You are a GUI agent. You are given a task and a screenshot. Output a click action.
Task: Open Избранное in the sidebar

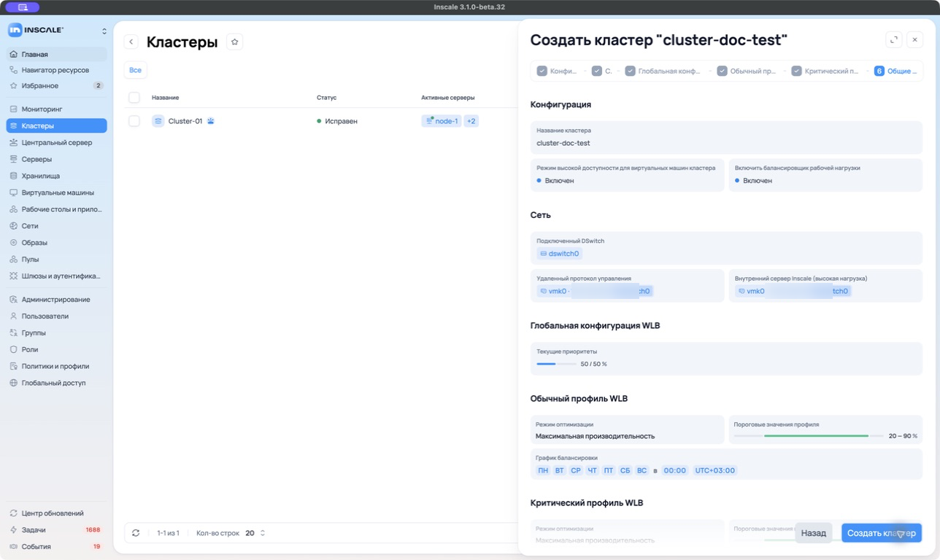tap(56, 85)
